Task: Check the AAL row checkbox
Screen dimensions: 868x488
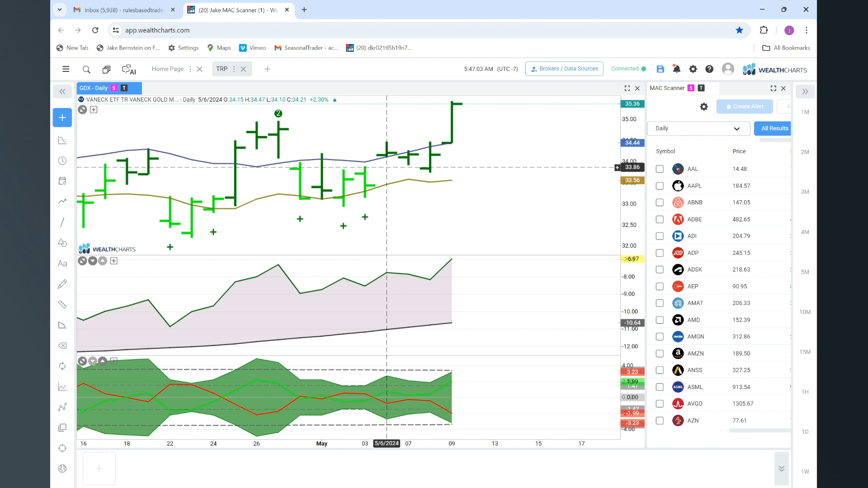Action: pyautogui.click(x=660, y=169)
